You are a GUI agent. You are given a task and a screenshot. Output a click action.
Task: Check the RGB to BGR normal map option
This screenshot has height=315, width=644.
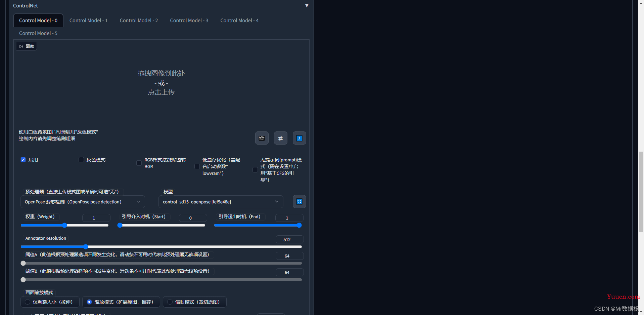pyautogui.click(x=139, y=163)
